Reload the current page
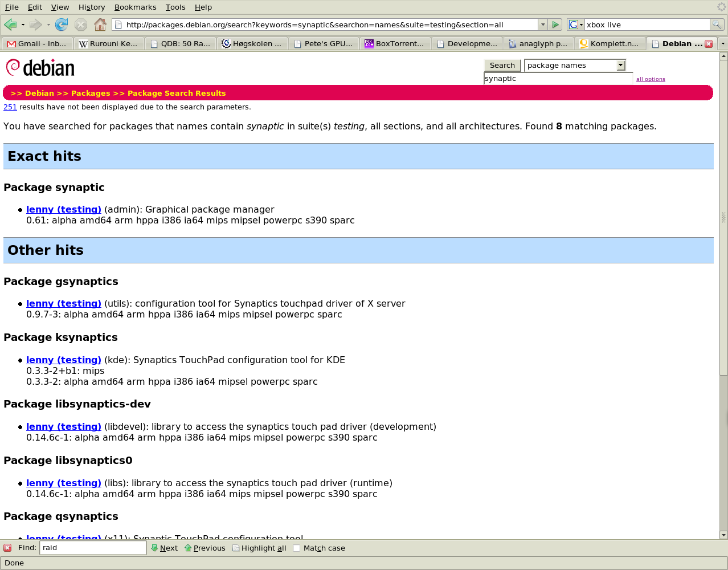This screenshot has height=570, width=728. pos(62,25)
